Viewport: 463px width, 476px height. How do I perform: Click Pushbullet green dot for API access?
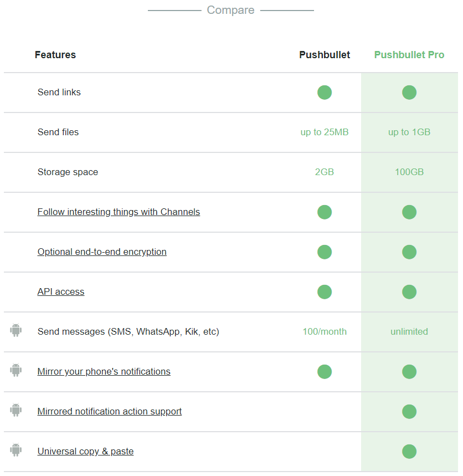[325, 291]
